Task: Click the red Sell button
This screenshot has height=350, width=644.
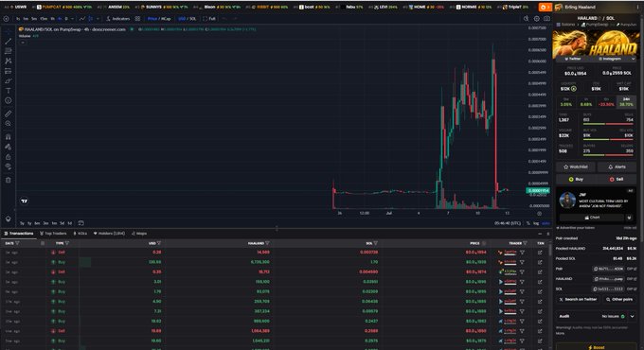Action: click(617, 180)
